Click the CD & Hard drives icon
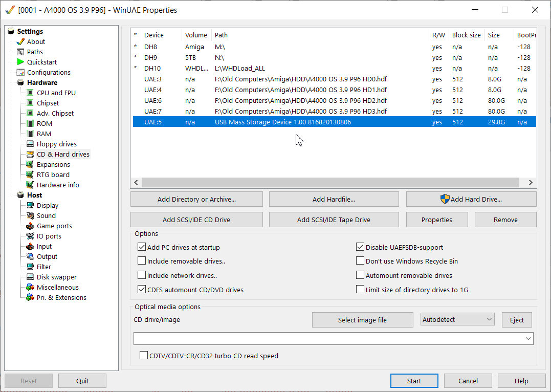 30,155
